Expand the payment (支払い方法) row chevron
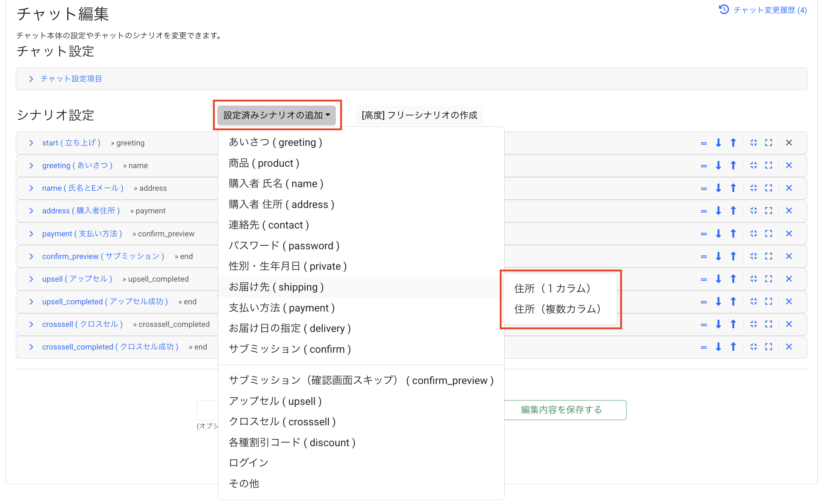 [31, 234]
